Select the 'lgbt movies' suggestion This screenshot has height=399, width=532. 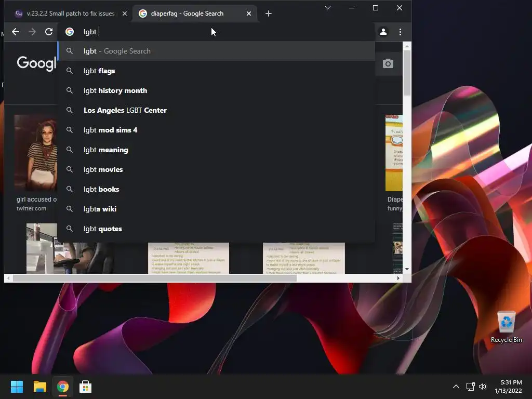217,170
